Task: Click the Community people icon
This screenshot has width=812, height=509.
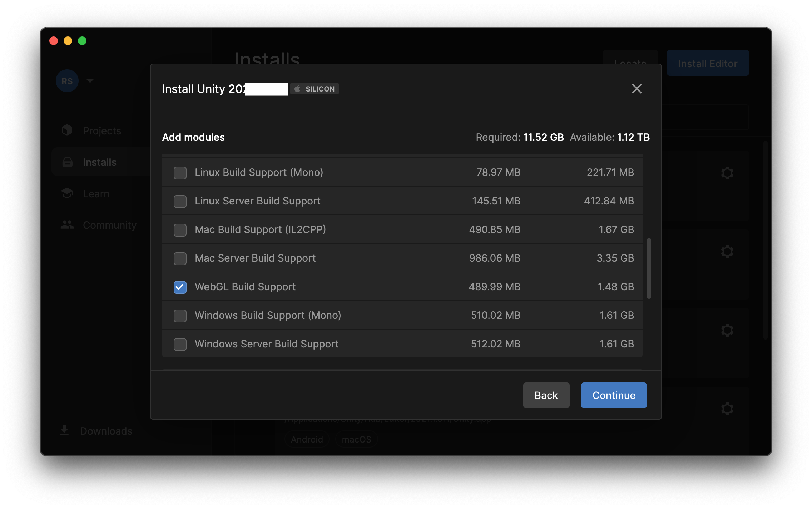Action: [x=67, y=225]
